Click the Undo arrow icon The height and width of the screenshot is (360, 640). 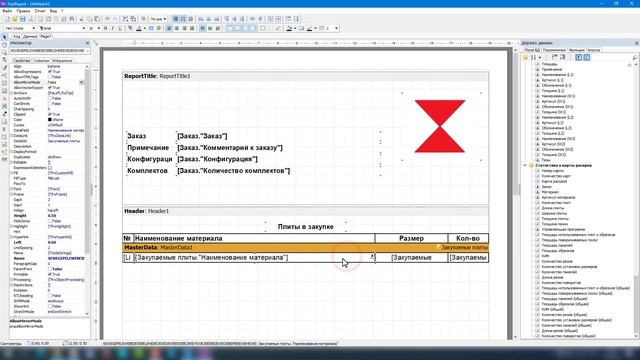coord(107,19)
